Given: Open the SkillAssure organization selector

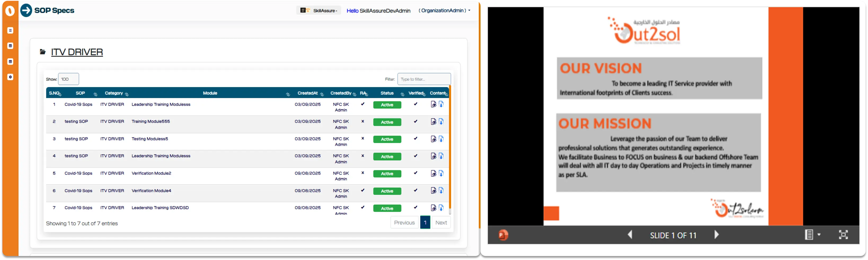Looking at the screenshot, I should click(319, 10).
